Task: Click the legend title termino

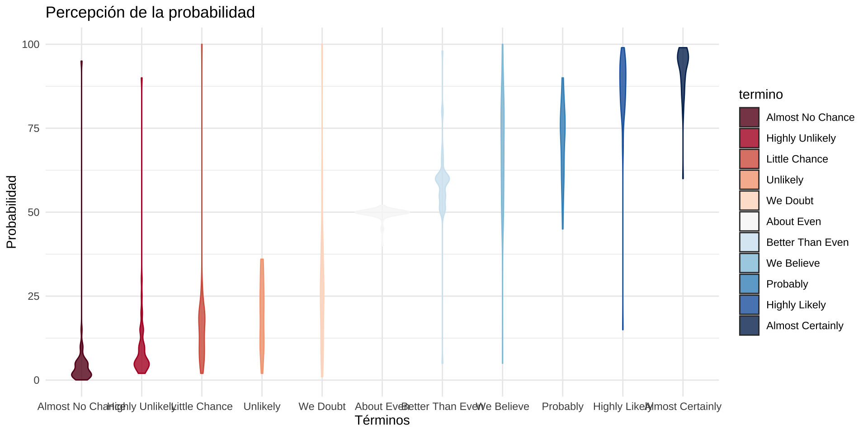Action: pyautogui.click(x=760, y=94)
